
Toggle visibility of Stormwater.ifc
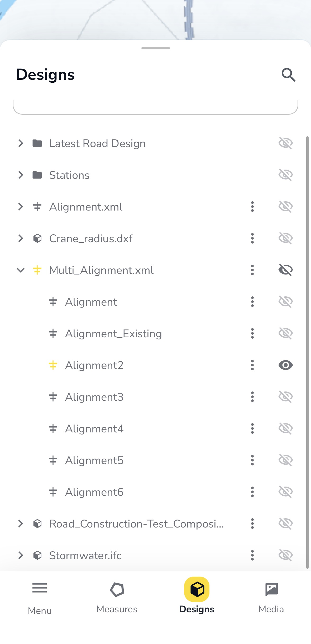[x=286, y=555]
